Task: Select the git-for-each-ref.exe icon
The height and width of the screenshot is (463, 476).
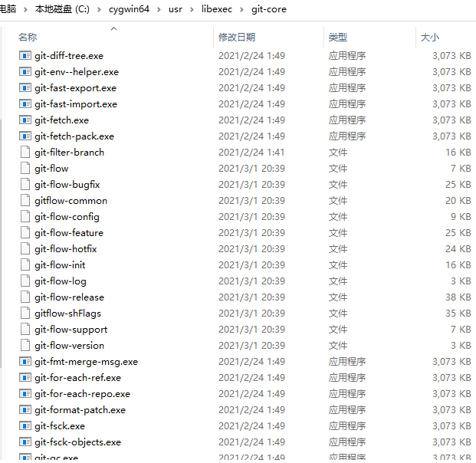Action: coord(25,378)
